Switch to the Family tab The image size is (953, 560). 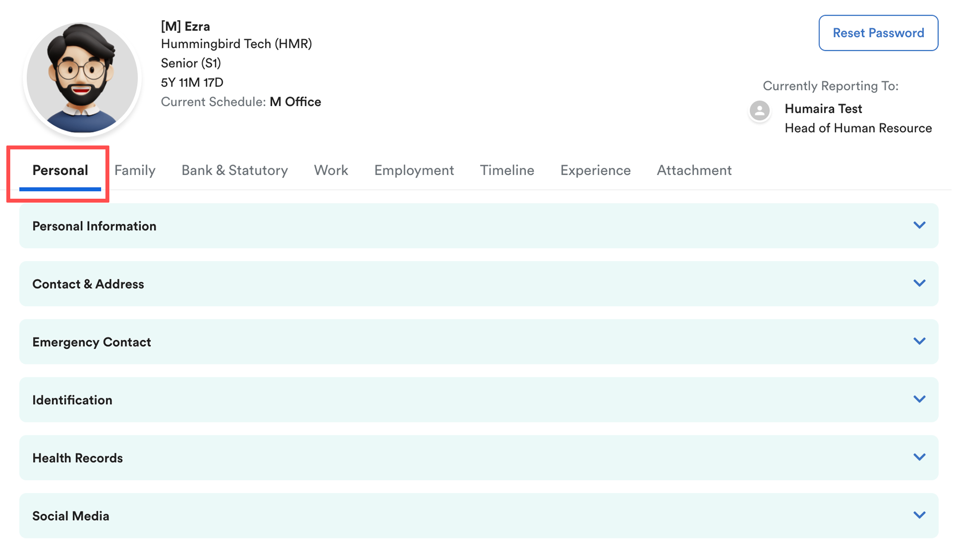click(135, 170)
